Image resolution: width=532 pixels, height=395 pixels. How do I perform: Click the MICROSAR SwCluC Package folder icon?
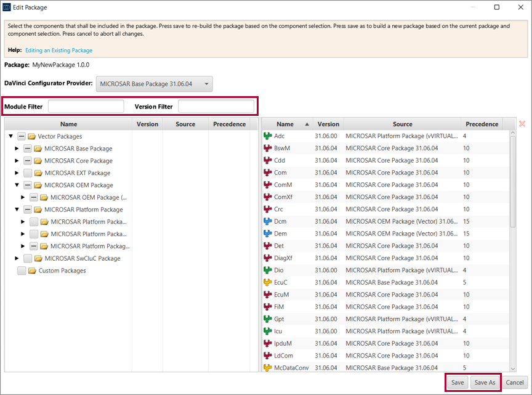coord(38,258)
